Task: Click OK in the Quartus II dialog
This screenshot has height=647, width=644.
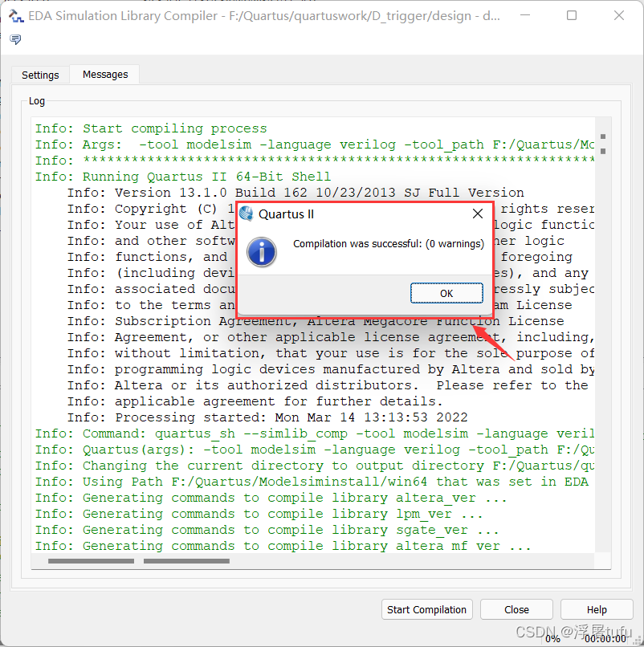Action: click(x=446, y=293)
